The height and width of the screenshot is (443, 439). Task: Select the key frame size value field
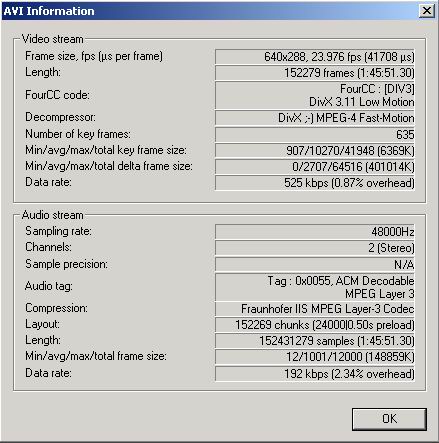(x=315, y=150)
